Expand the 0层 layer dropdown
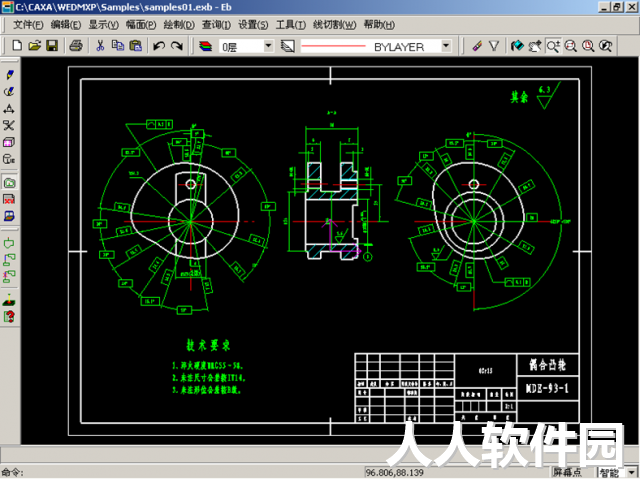Viewport: 640px width, 479px height. (268, 46)
